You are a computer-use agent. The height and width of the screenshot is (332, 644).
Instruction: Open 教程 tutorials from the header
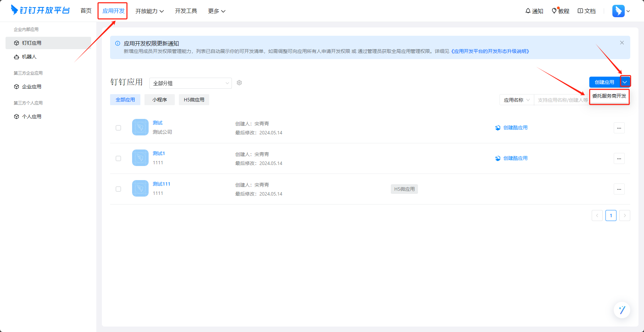tap(560, 11)
